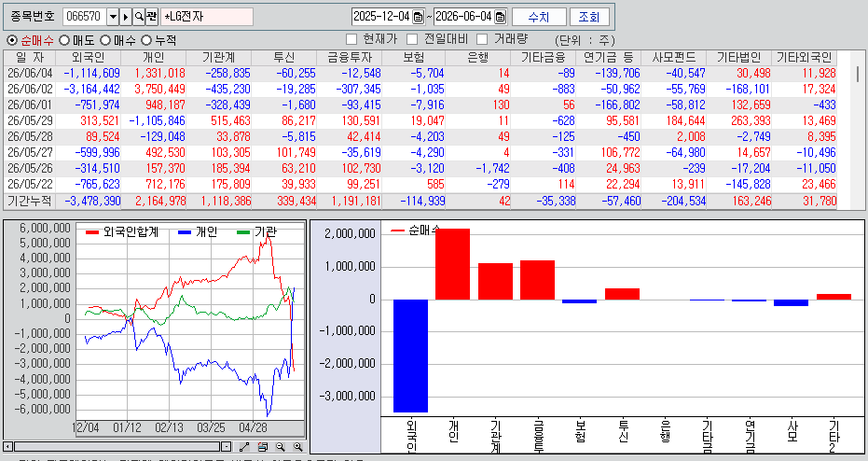Open the stock code search magnifier
This screenshot has width=868, height=461.
click(x=139, y=17)
